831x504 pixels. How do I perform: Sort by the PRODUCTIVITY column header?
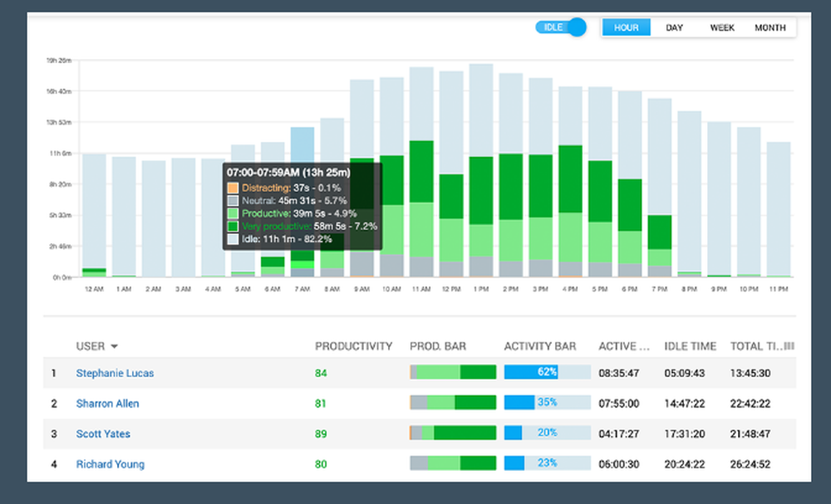point(353,346)
